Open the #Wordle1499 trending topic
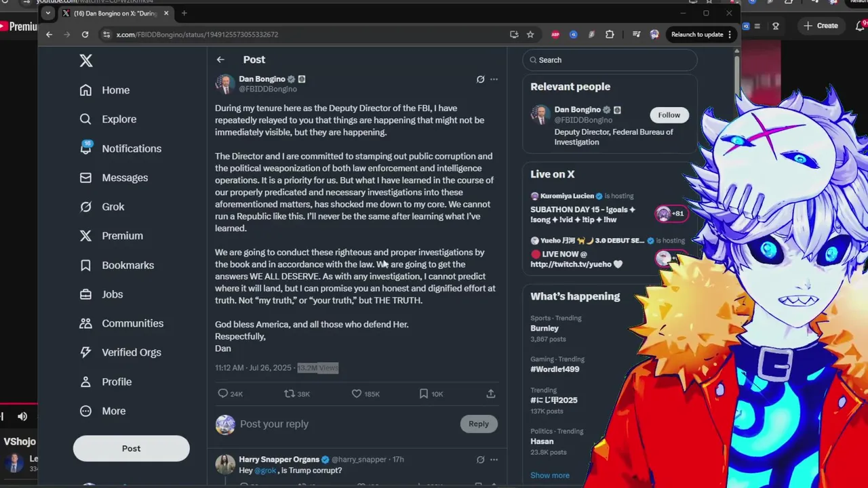The image size is (868, 488). (555, 369)
